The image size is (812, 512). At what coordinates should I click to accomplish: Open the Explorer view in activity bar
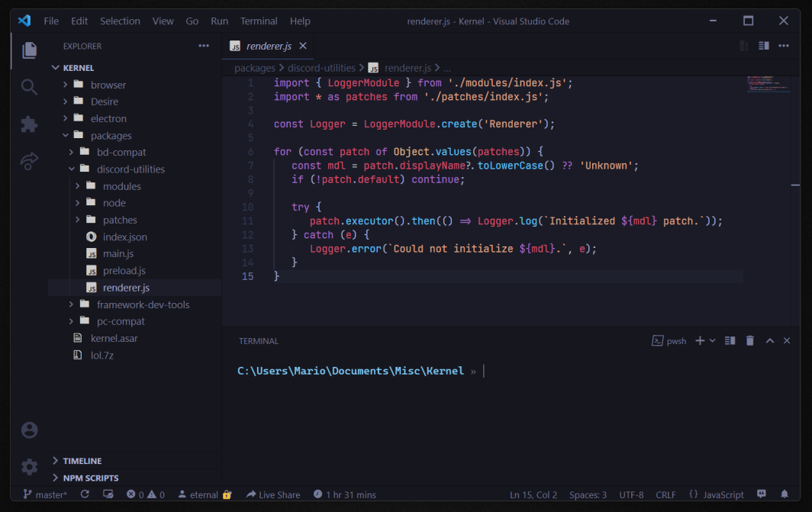30,50
